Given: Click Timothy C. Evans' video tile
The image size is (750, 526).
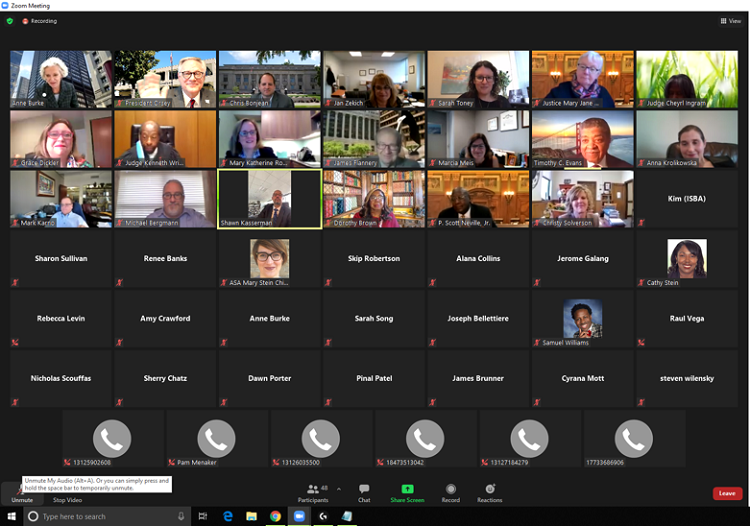Looking at the screenshot, I should pyautogui.click(x=582, y=138).
